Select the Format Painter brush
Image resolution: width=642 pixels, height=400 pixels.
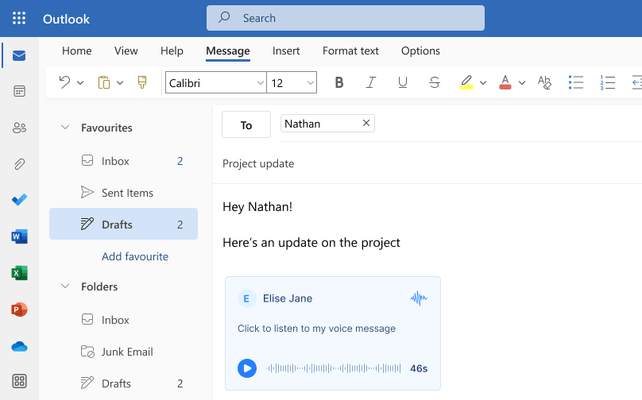pos(142,82)
